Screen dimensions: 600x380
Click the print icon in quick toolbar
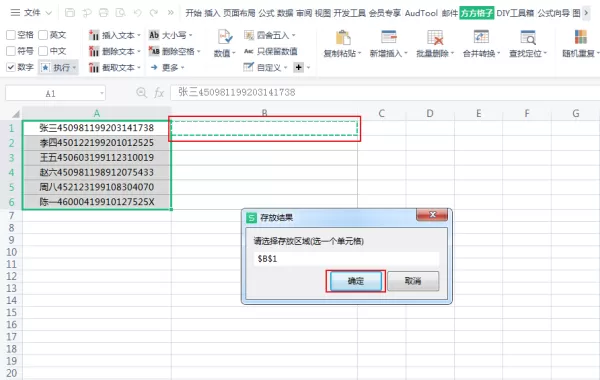point(104,13)
